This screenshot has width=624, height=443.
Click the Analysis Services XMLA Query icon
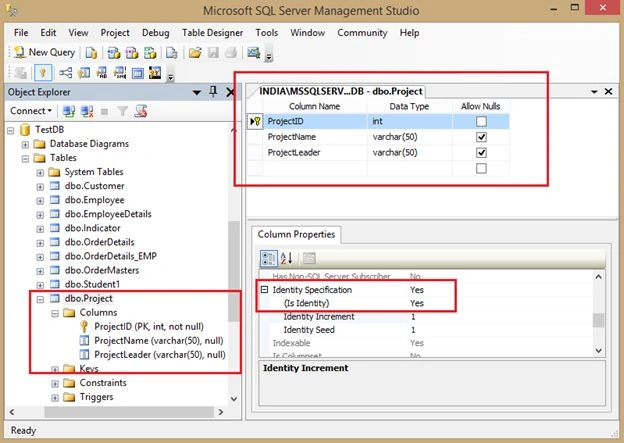tap(150, 53)
